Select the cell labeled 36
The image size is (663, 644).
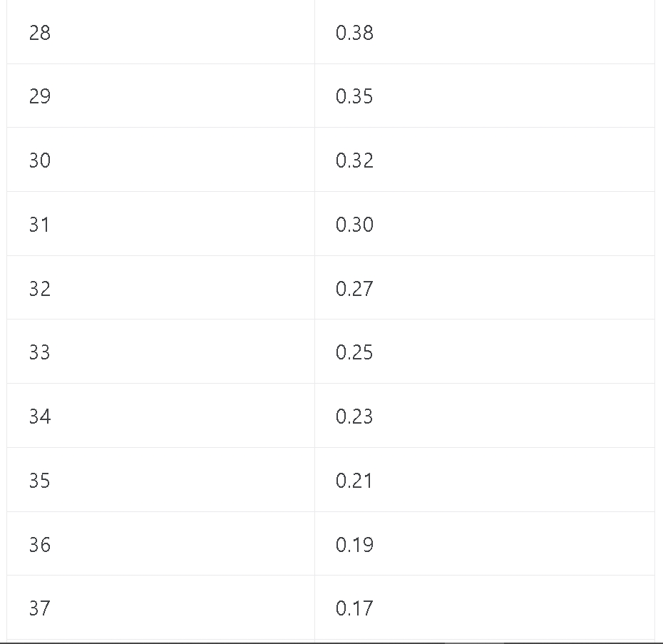pos(160,543)
